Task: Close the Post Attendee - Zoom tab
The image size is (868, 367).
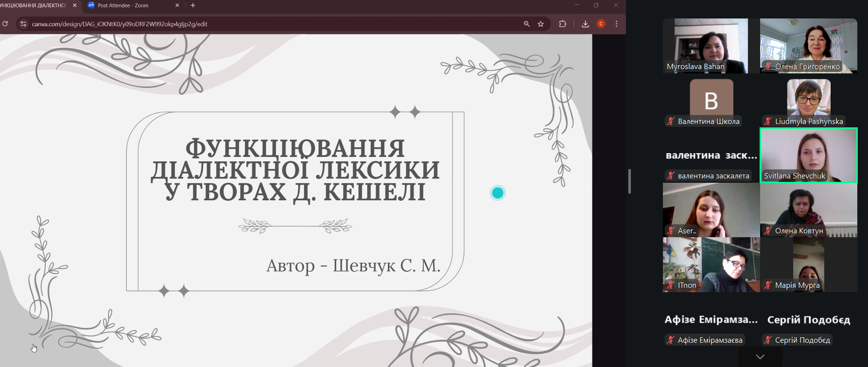Action: pos(177,5)
